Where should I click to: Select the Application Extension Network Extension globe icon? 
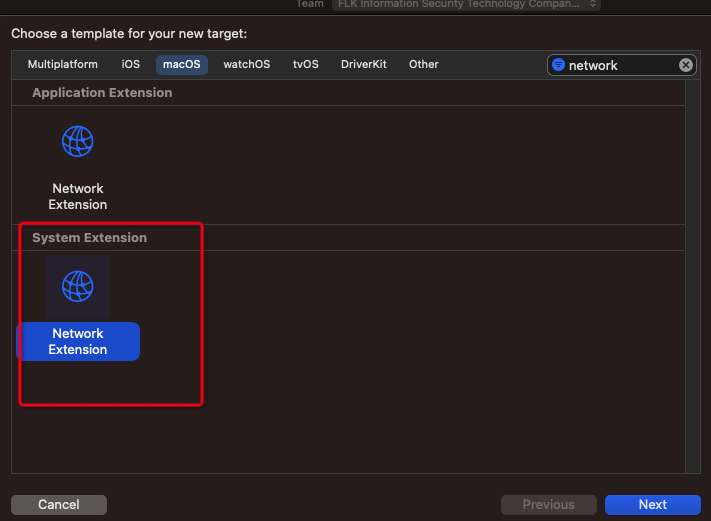pyautogui.click(x=77, y=142)
